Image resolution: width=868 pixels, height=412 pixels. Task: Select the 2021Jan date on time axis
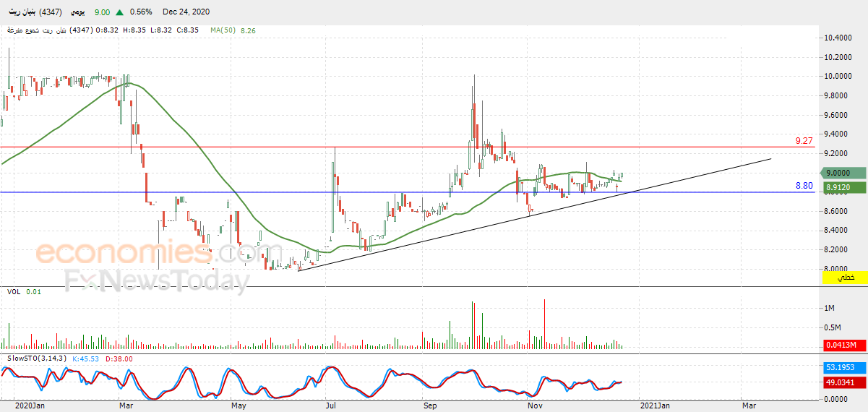click(x=656, y=406)
